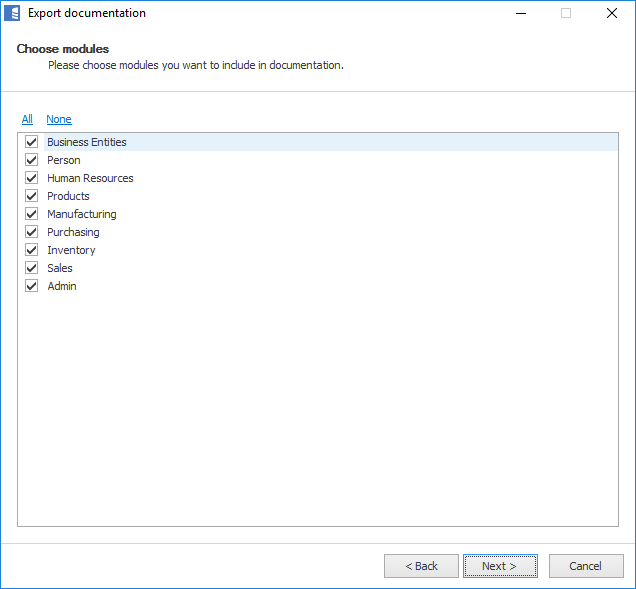Proceed with the Next button
The image size is (636, 589).
click(500, 566)
